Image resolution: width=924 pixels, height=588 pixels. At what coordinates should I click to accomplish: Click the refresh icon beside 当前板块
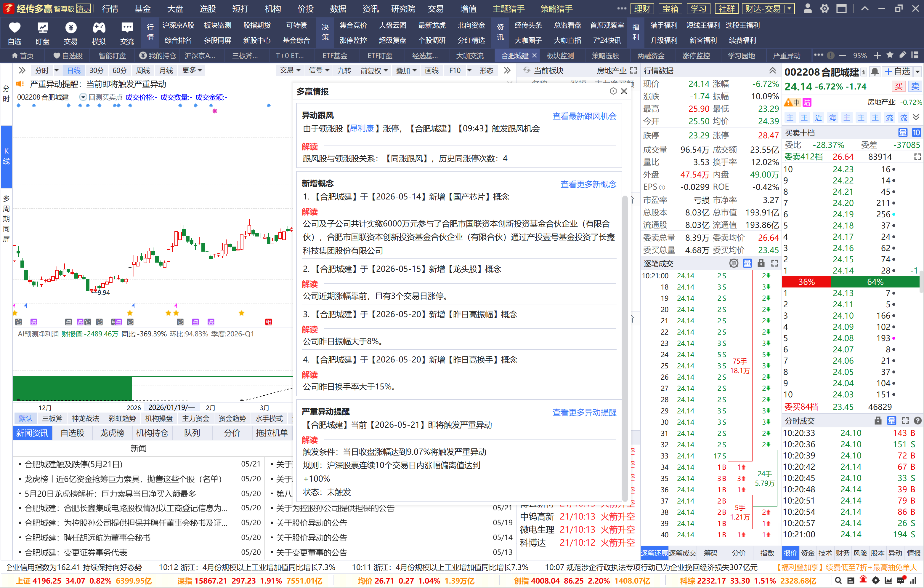coord(527,71)
